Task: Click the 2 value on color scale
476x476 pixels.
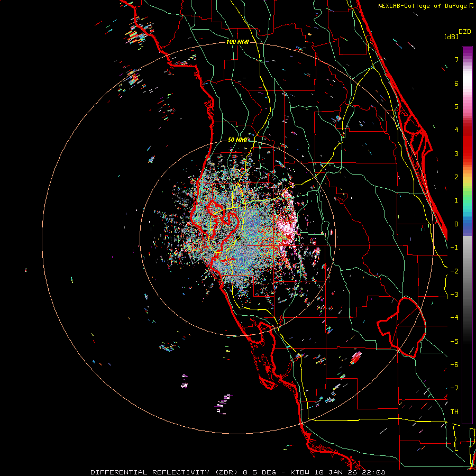Action: [x=456, y=177]
